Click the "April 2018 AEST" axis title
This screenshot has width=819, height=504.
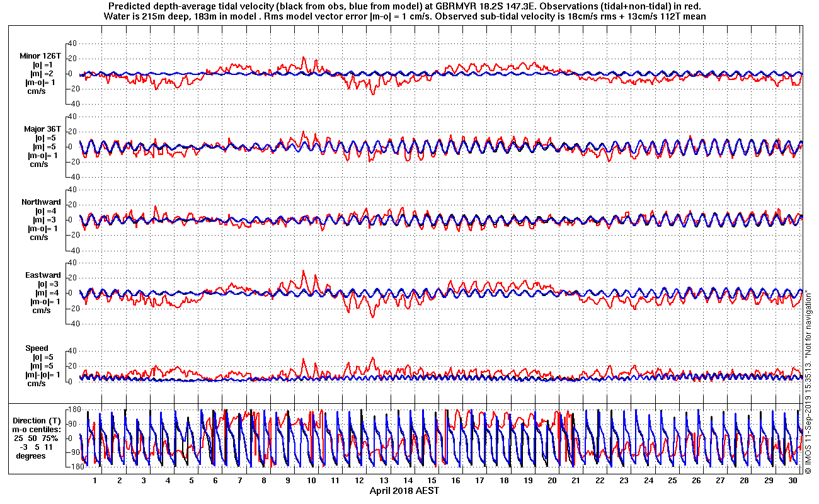click(404, 490)
